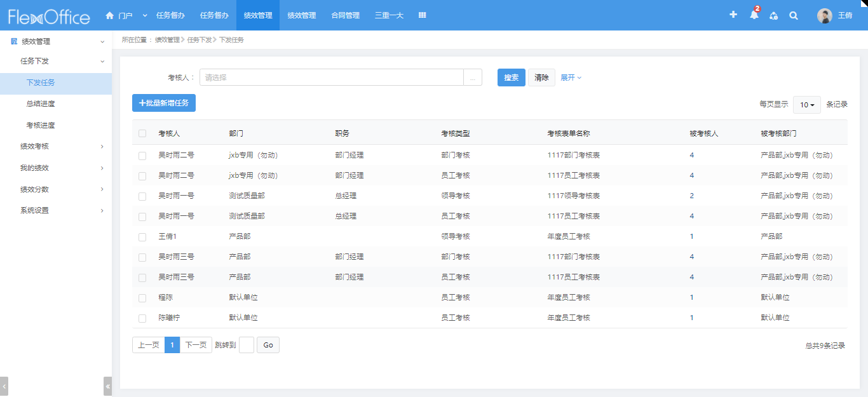Click the header magnifier search icon

793,15
